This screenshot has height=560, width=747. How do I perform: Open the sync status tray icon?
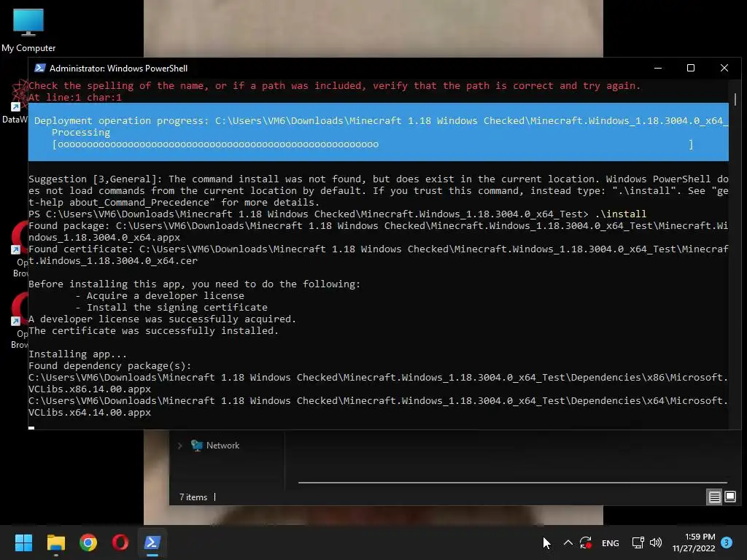click(586, 542)
